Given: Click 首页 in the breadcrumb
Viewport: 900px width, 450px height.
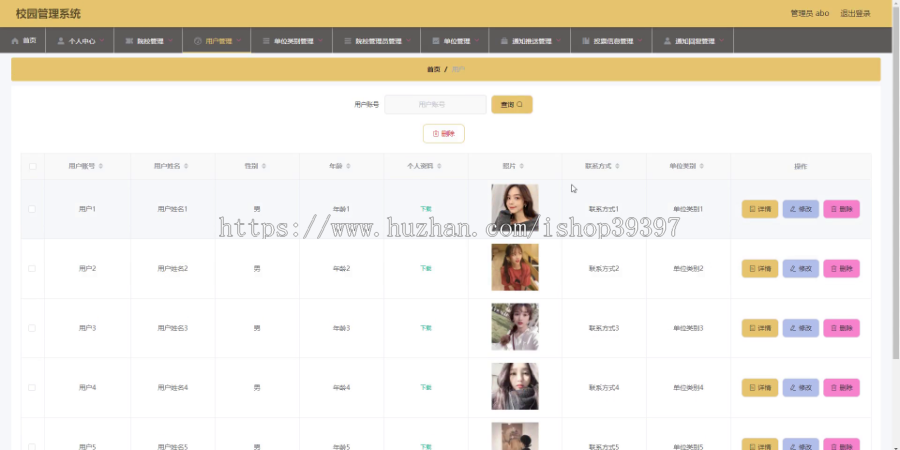Looking at the screenshot, I should [433, 69].
